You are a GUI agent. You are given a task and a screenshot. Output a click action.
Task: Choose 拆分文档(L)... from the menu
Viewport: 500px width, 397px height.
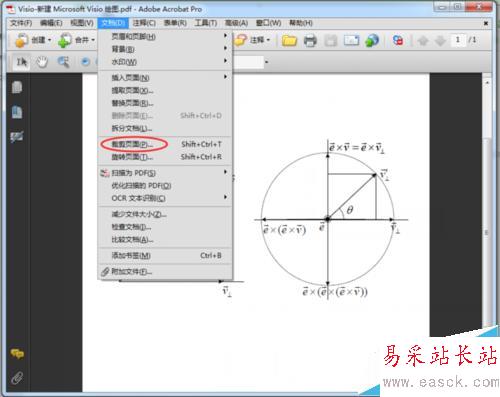[165, 128]
